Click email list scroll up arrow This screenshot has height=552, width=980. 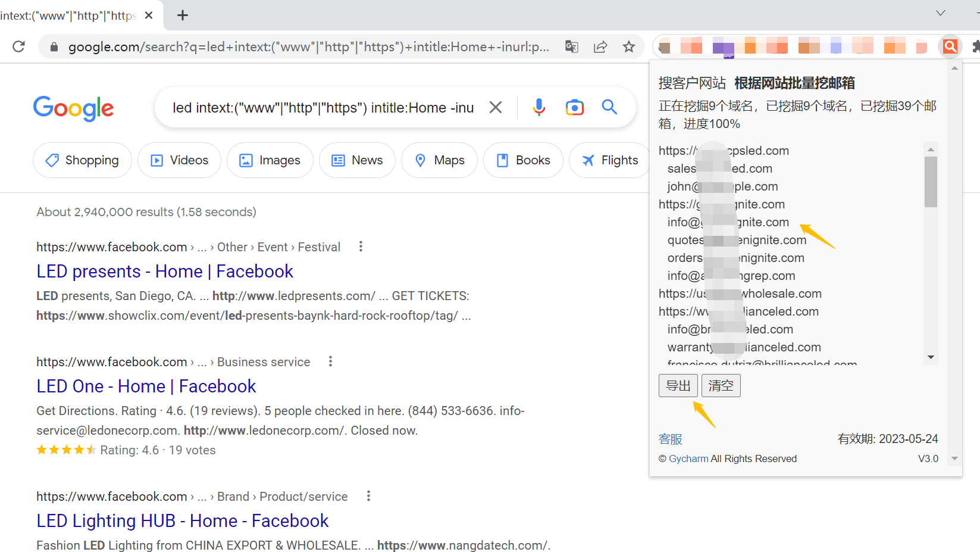[x=931, y=149]
